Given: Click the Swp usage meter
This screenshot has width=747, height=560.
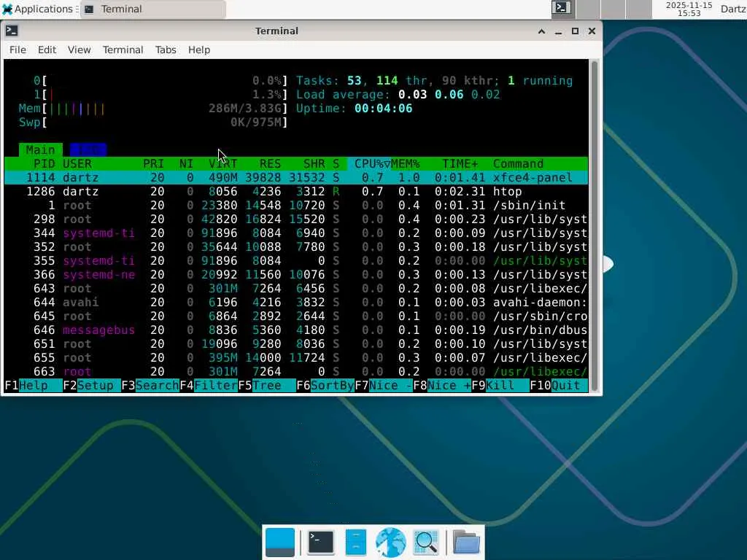Looking at the screenshot, I should click(x=153, y=122).
